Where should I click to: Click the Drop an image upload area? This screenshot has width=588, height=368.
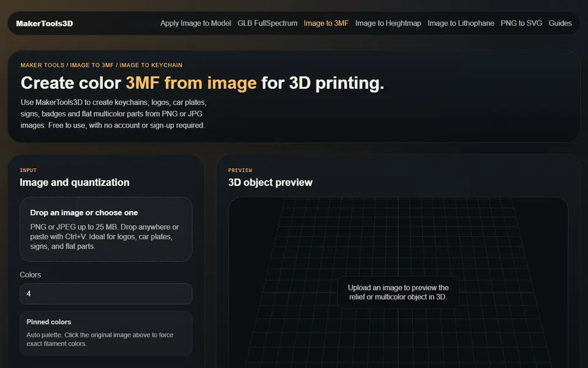click(x=106, y=229)
